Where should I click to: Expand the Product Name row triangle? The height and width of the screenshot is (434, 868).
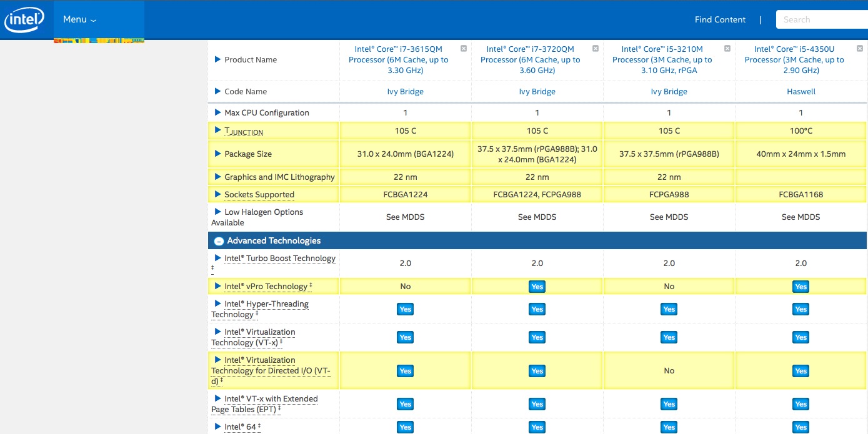pos(217,59)
